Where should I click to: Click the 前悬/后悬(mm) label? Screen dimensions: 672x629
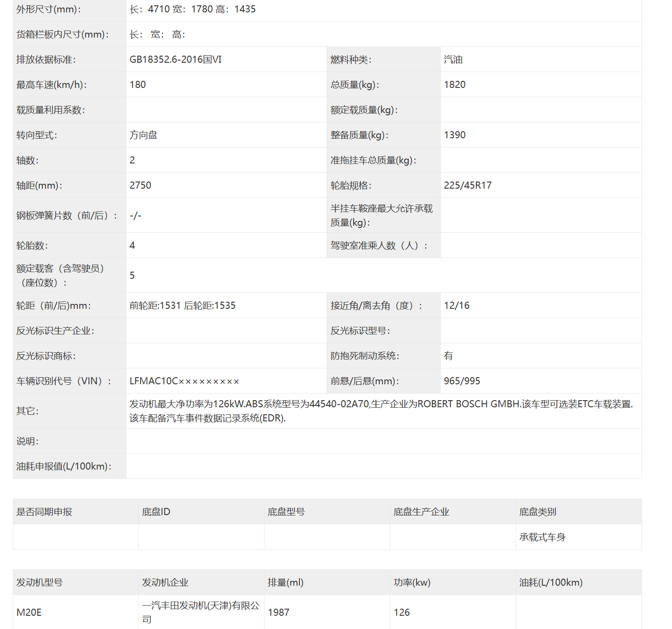point(365,381)
